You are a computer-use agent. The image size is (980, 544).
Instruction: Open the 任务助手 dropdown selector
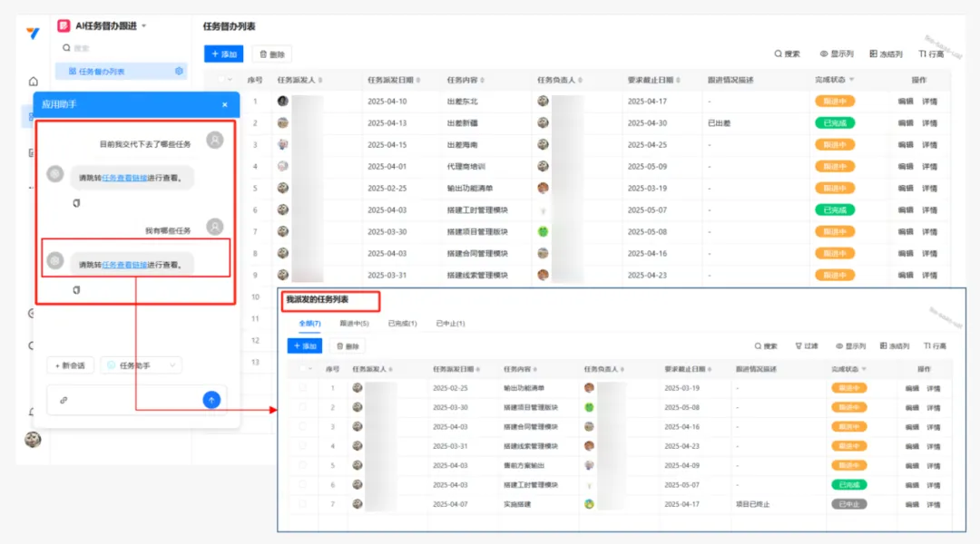tap(141, 365)
